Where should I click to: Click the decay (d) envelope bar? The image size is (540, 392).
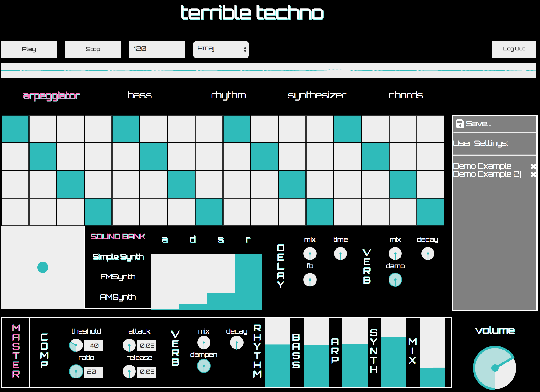193,282
